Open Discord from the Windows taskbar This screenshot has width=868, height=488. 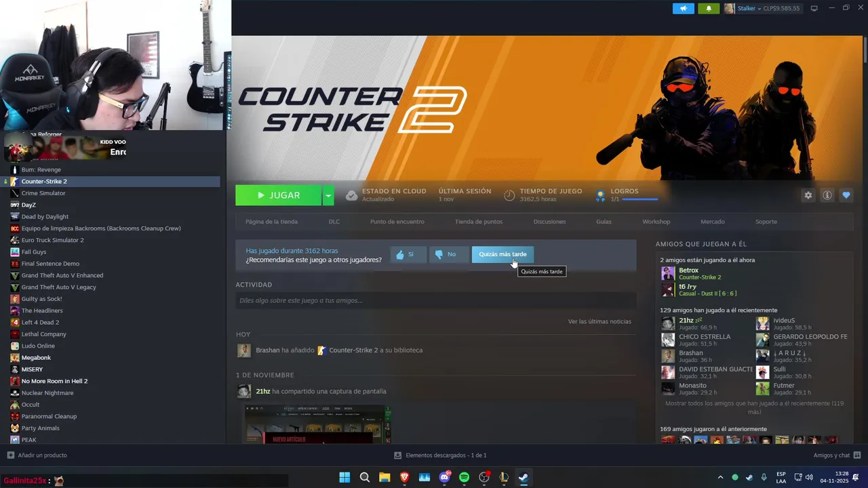tap(445, 477)
